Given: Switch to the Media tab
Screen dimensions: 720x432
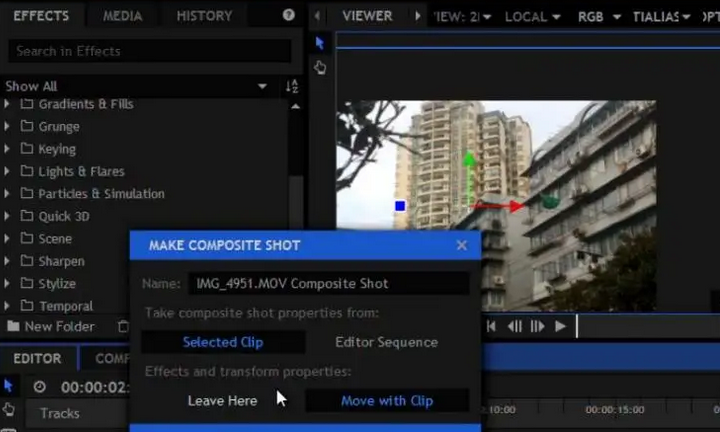Looking at the screenshot, I should [122, 16].
